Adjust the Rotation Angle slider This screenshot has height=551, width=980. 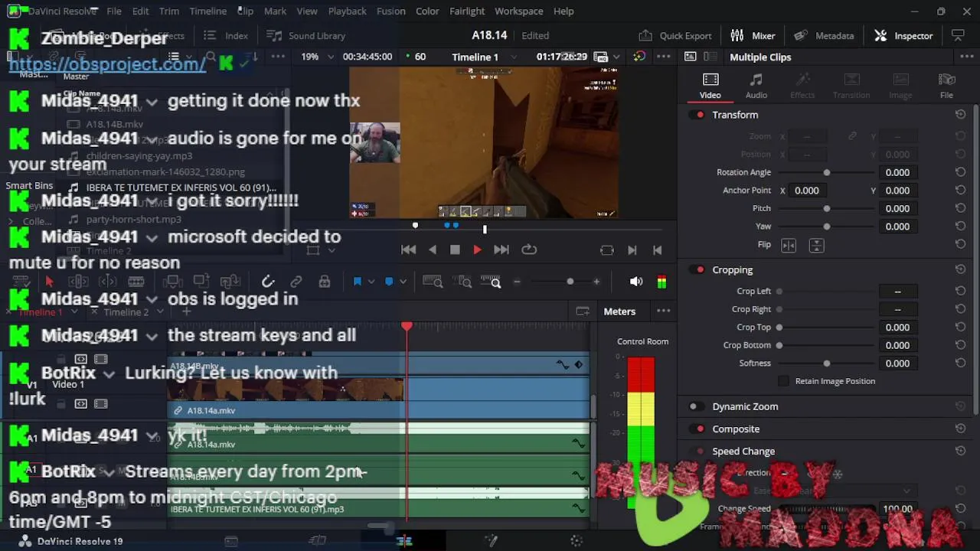coord(826,173)
